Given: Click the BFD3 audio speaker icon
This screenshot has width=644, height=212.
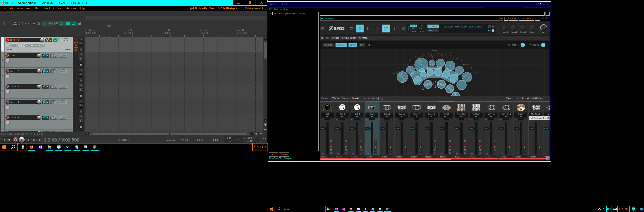Looking at the screenshot, I should [x=489, y=31].
